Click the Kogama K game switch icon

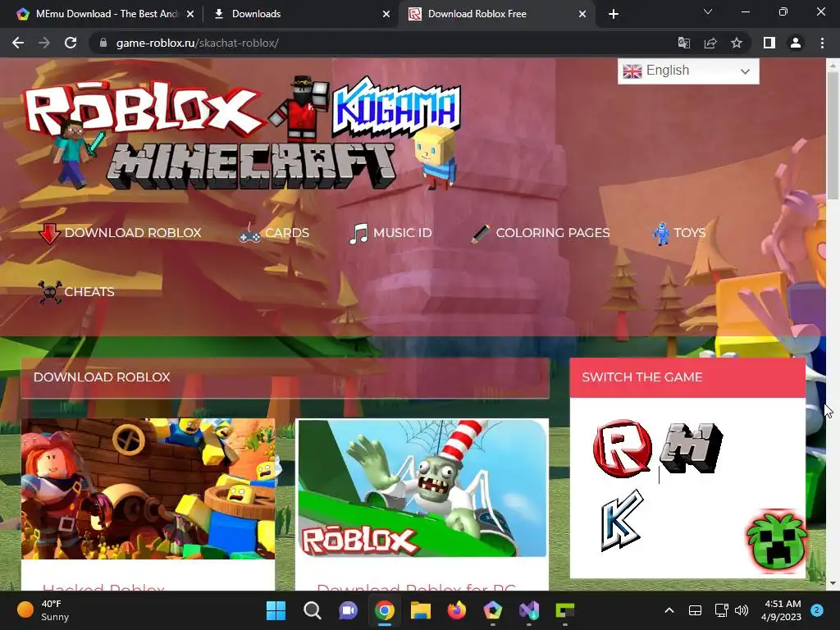622,519
